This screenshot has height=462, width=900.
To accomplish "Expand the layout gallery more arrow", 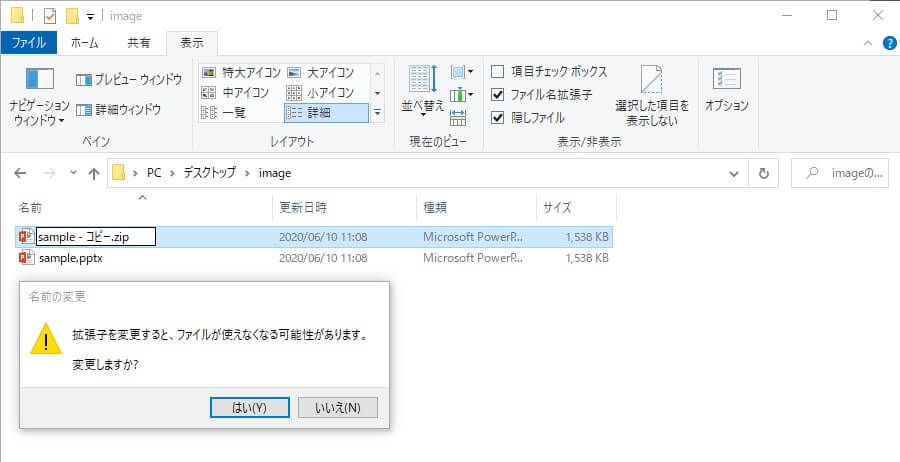I will 377,113.
